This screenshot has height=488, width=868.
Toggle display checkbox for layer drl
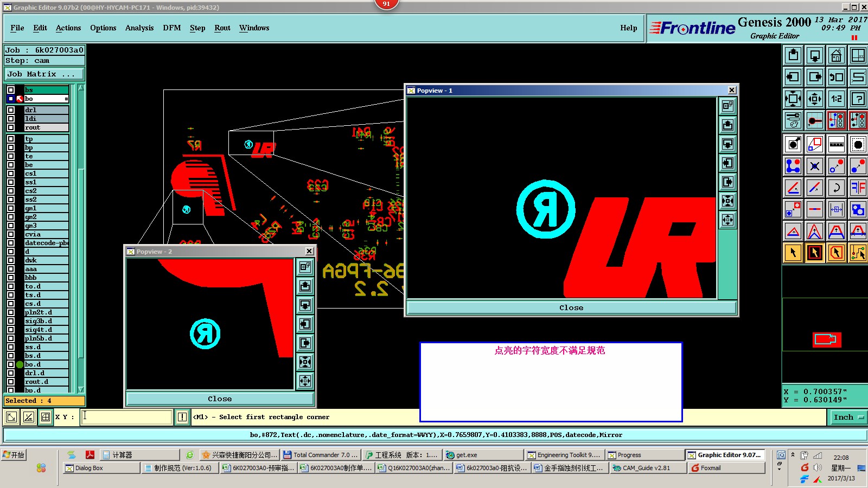click(11, 110)
